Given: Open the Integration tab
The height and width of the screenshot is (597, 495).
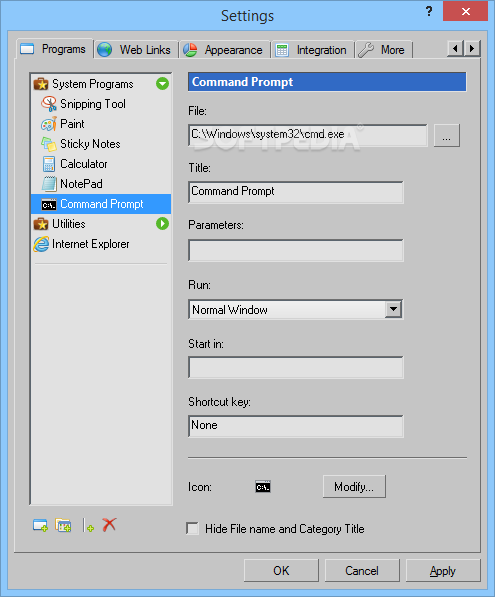Looking at the screenshot, I should click(313, 49).
